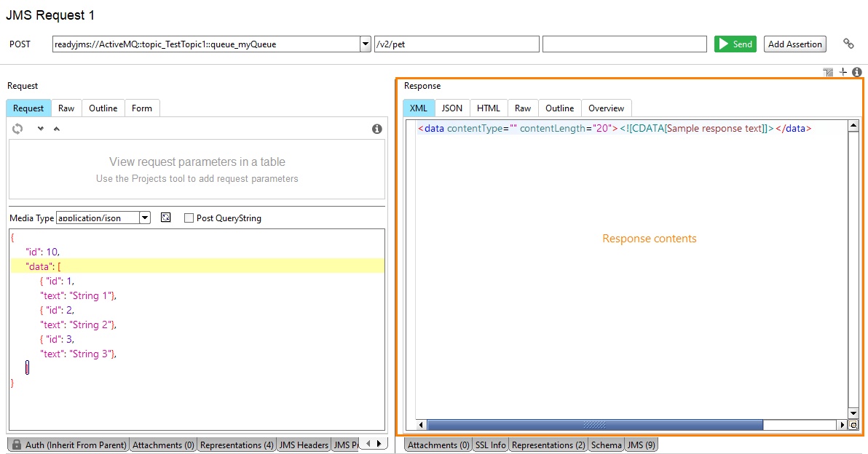Click the recreate representation icon next to Media Type
This screenshot has width=868, height=454.
(x=165, y=217)
